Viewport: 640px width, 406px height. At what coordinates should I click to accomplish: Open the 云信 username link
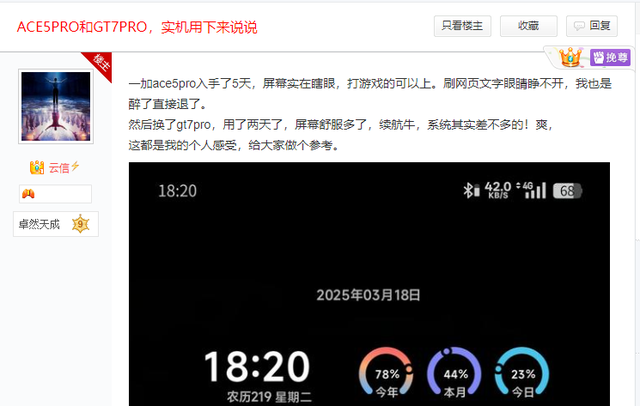click(x=59, y=168)
